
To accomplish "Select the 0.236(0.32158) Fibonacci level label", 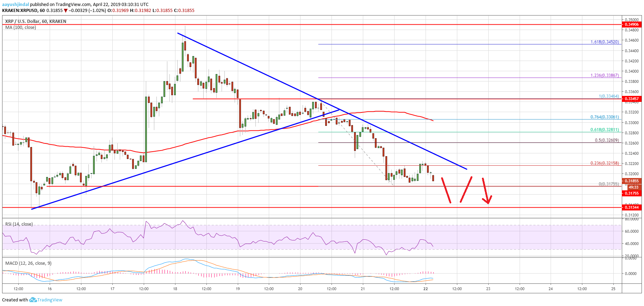I will [605, 163].
